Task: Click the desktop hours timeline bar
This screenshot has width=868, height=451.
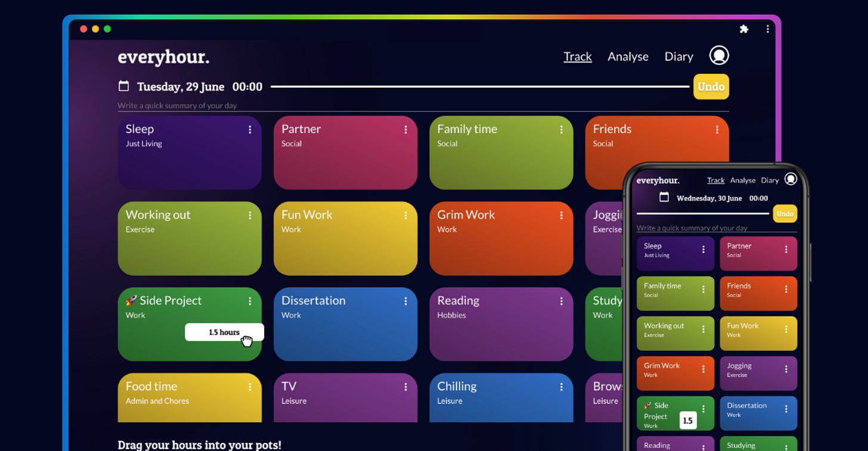Action: coord(480,86)
